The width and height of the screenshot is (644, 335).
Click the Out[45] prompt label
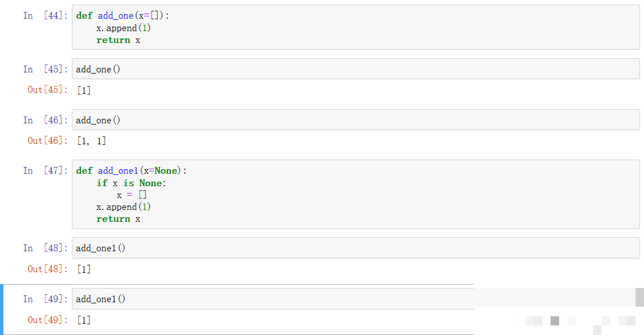(48, 89)
